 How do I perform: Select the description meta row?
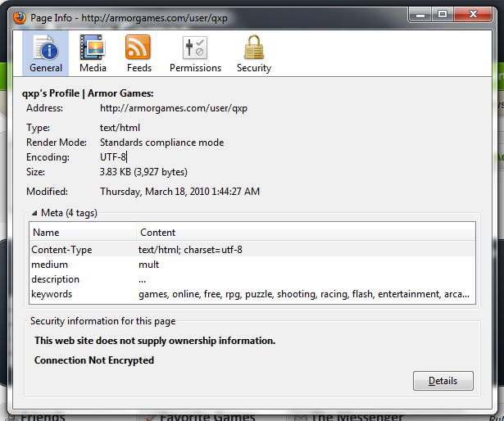click(x=252, y=279)
